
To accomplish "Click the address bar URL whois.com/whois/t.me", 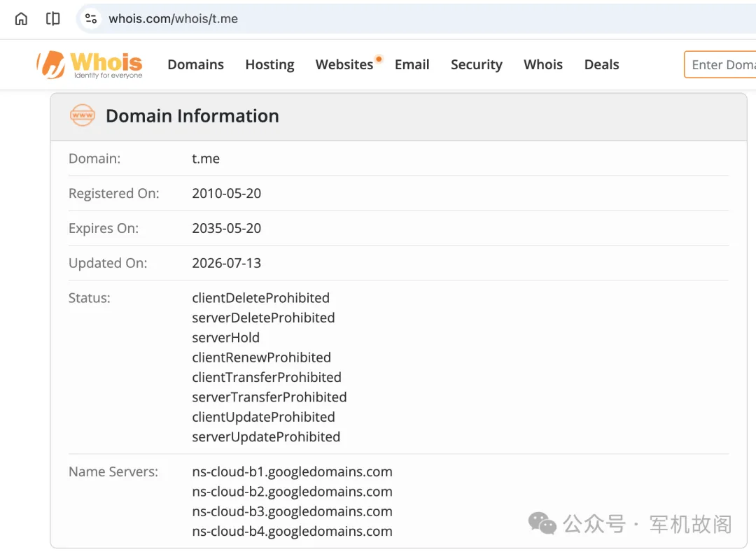I will click(173, 19).
